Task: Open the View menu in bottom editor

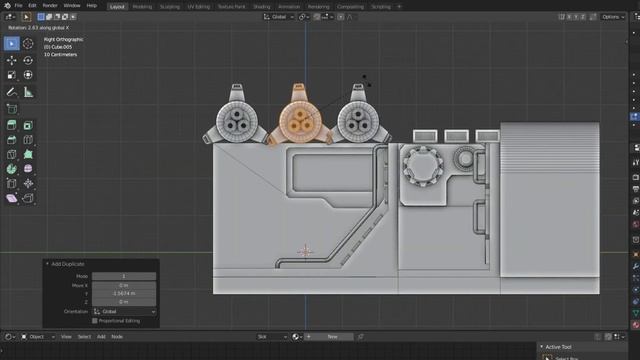Action: pyautogui.click(x=66, y=337)
